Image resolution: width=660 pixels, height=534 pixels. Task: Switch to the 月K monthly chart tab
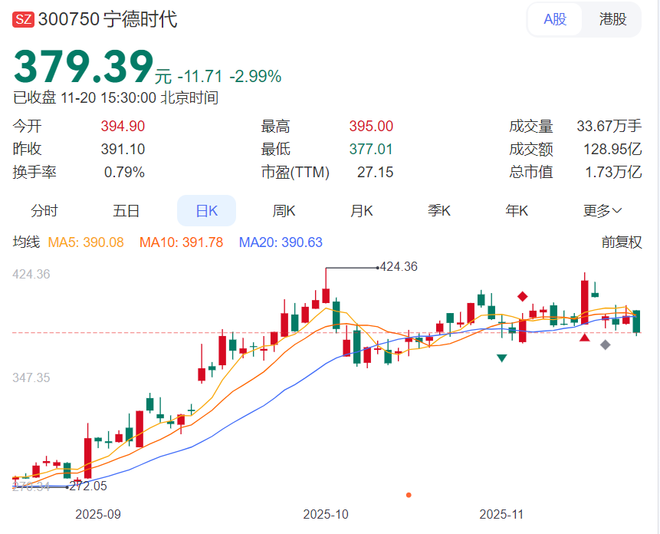361,211
